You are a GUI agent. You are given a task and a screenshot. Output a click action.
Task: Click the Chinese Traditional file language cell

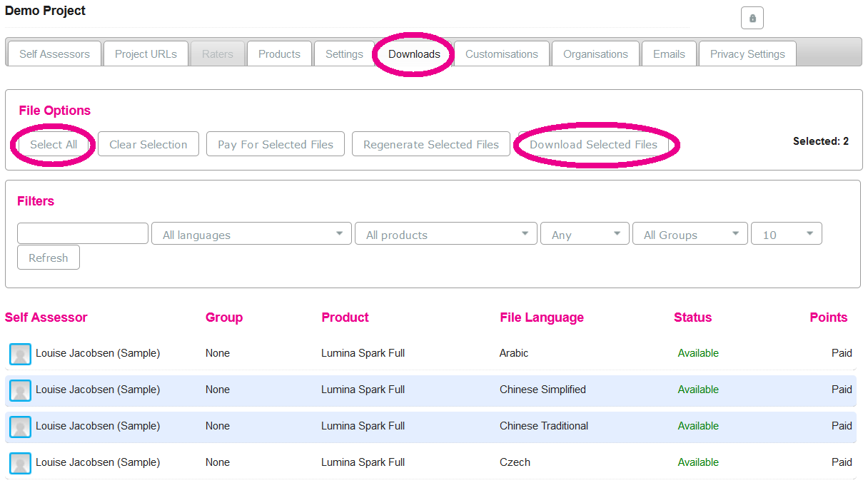[x=544, y=426]
